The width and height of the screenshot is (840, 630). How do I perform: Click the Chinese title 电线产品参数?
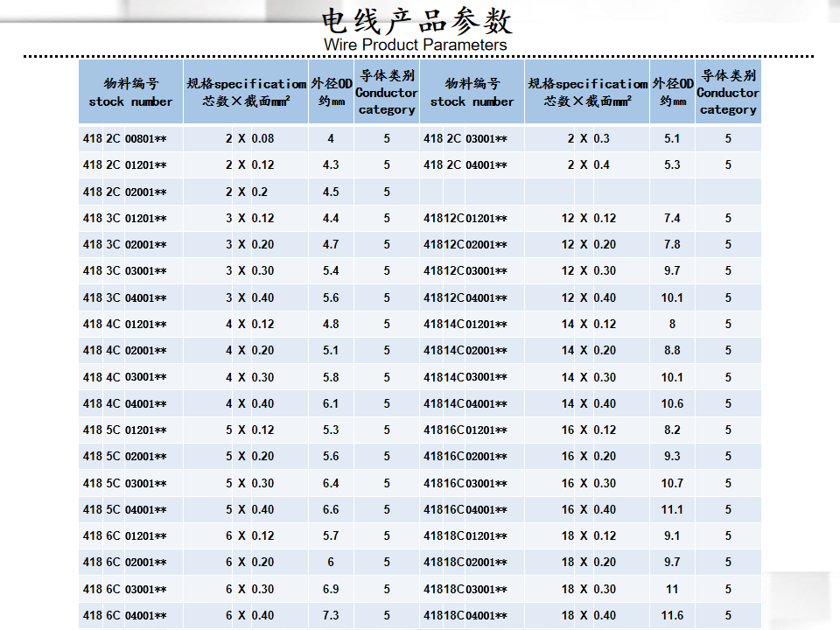point(416,21)
